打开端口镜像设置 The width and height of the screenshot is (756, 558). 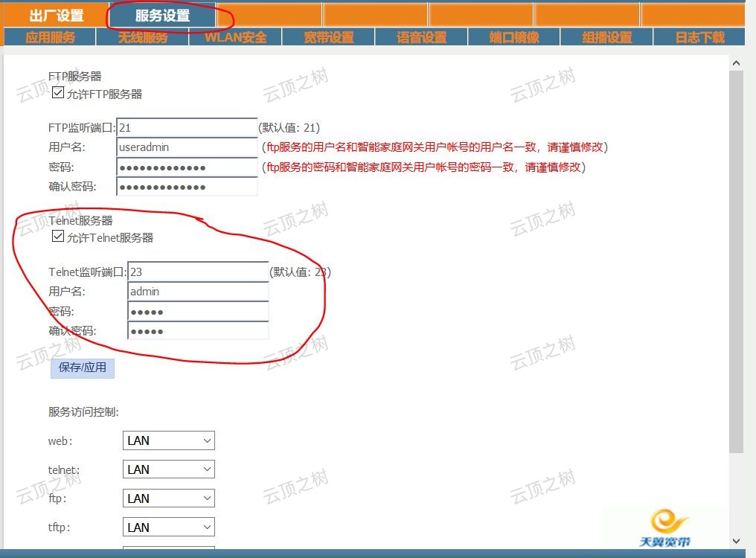click(x=514, y=36)
